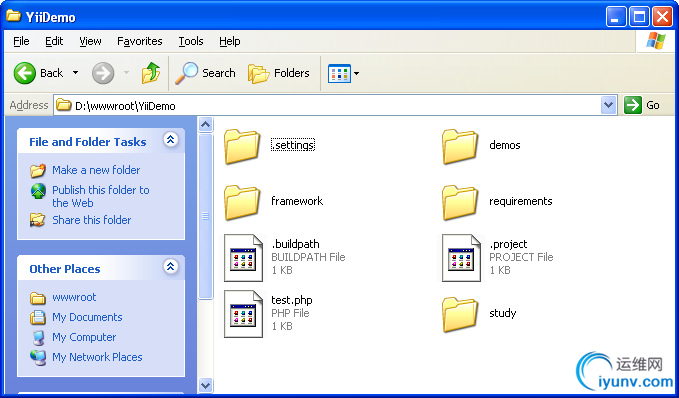Open the Edit menu
Viewport: 679px width, 398px height.
coord(54,41)
